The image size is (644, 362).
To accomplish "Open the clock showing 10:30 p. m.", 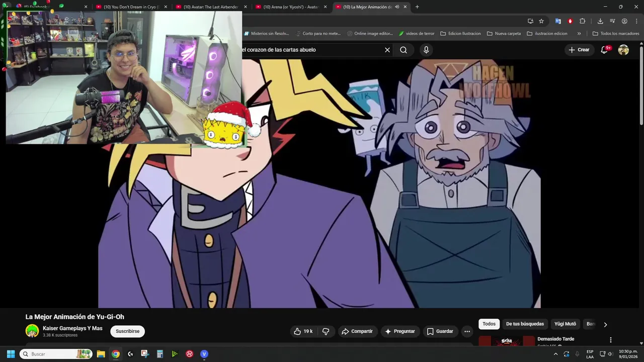I will click(x=628, y=354).
